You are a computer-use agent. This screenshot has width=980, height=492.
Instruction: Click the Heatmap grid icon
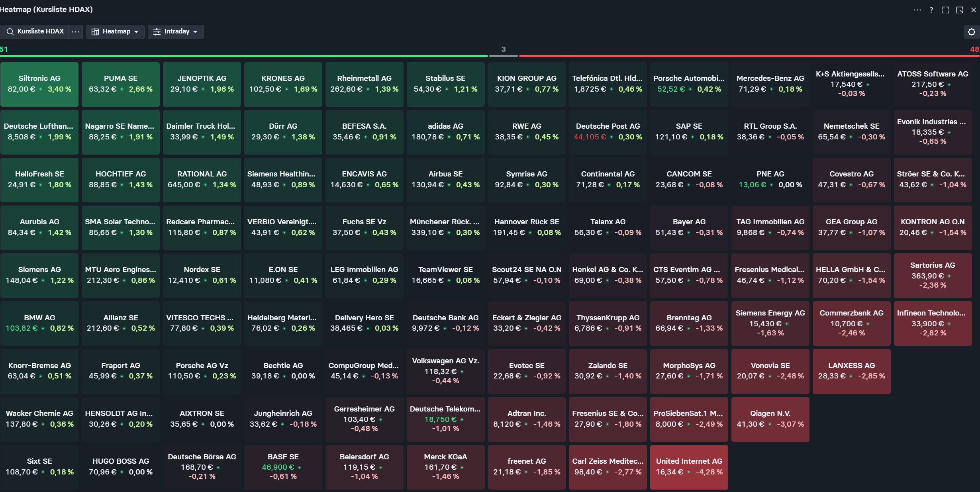(x=95, y=32)
